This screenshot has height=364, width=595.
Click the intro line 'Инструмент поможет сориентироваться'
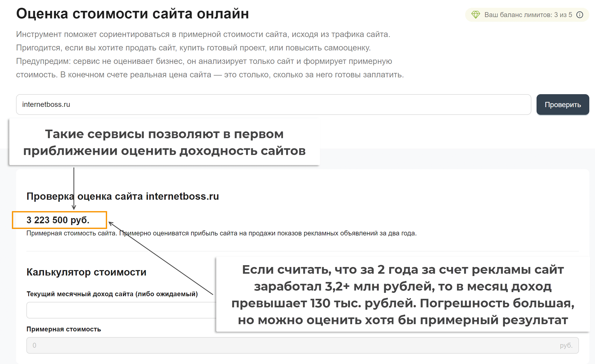[203, 34]
